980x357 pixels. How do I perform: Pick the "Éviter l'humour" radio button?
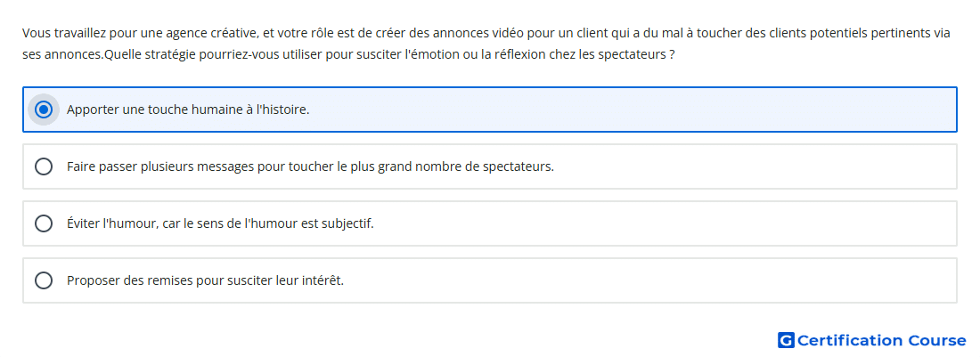[x=43, y=223]
